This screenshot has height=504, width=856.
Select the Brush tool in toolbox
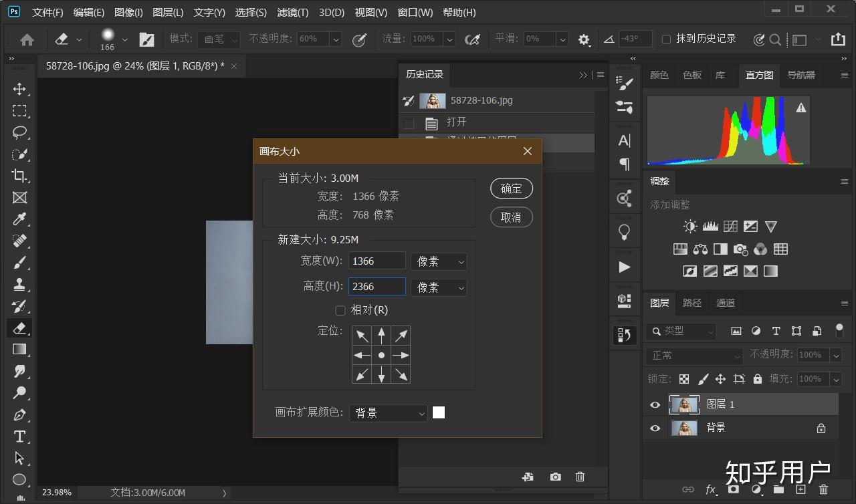click(x=19, y=263)
